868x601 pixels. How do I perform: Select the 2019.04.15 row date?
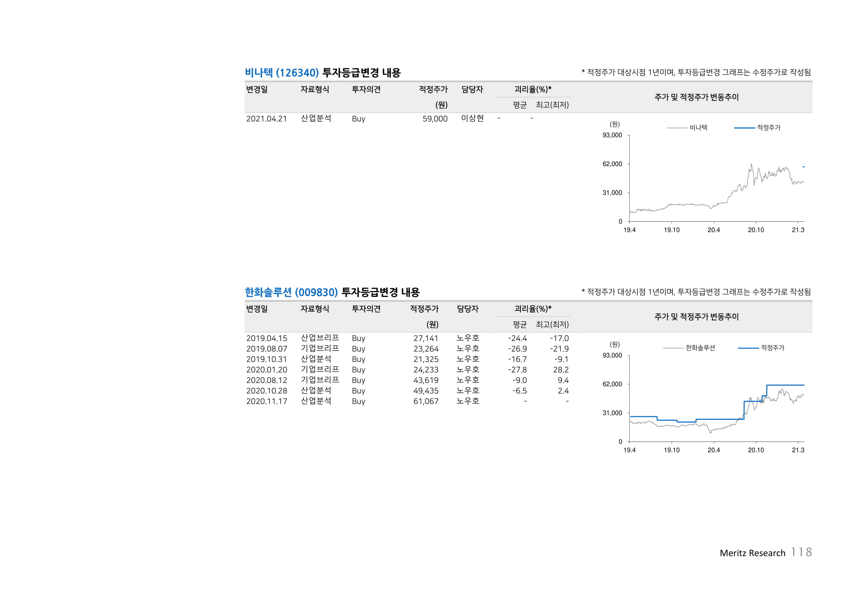tap(266, 338)
